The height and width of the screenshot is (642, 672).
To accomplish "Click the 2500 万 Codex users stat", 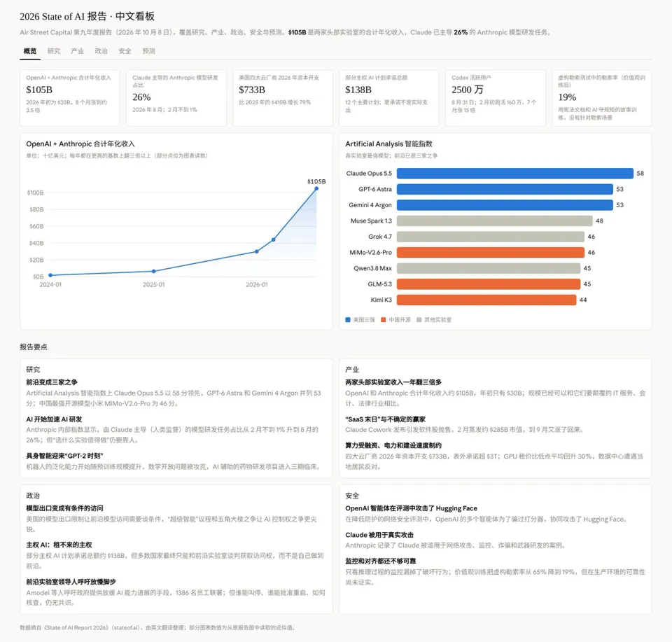I will point(467,90).
